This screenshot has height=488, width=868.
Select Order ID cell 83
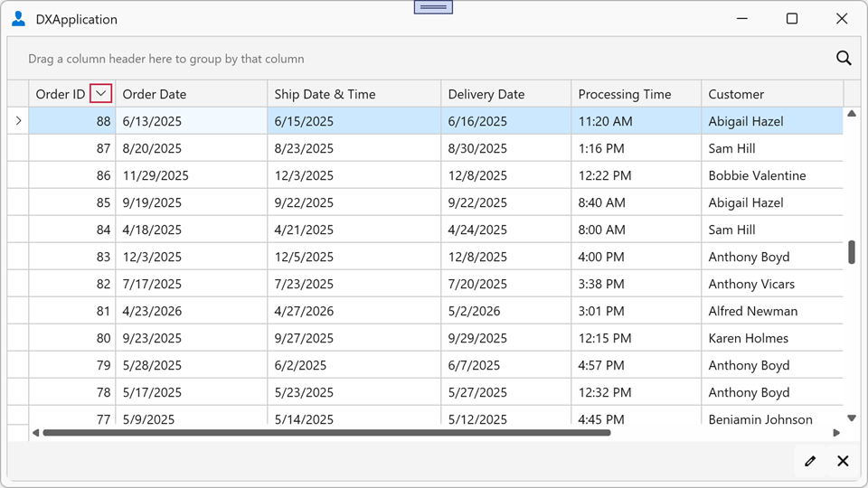coord(72,257)
